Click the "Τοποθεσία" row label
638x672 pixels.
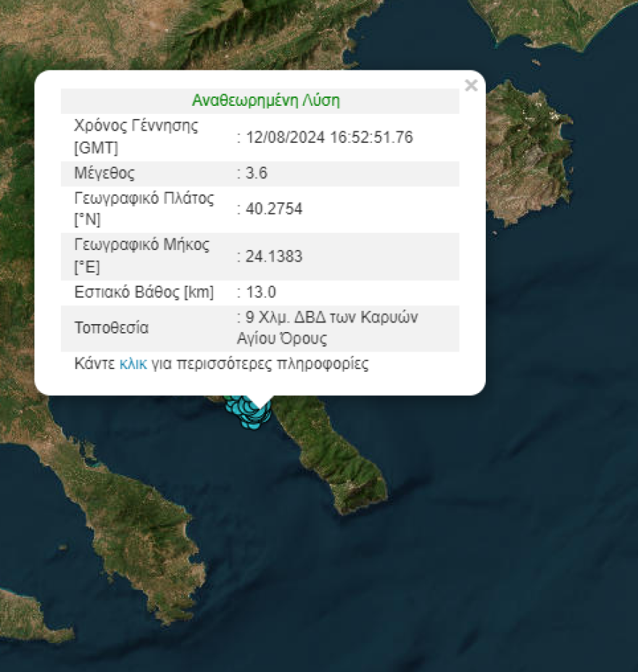(x=112, y=328)
